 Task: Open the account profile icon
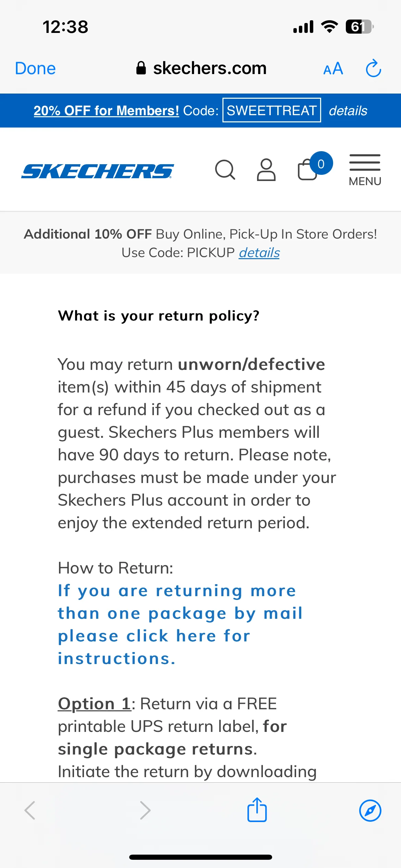[266, 170]
